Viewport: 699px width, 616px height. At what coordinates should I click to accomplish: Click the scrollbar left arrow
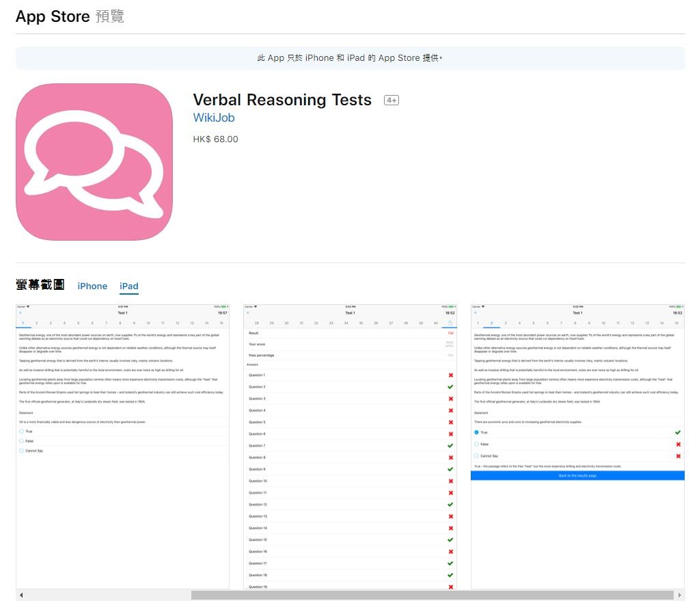point(21,595)
